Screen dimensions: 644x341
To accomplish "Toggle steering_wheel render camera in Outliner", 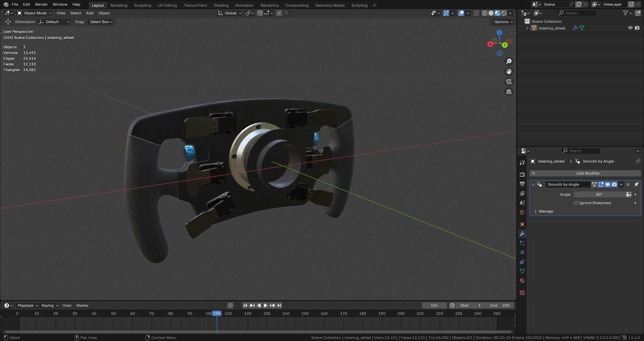I will pyautogui.click(x=637, y=28).
